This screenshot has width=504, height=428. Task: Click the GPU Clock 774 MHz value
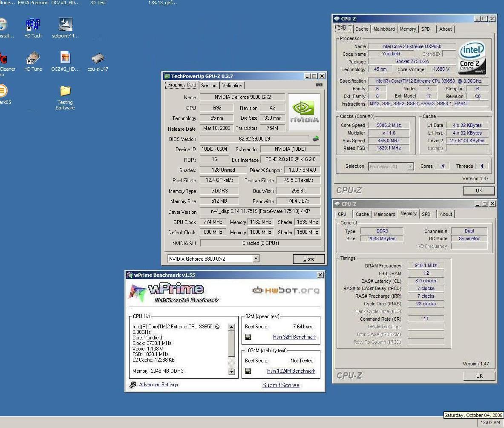click(213, 222)
